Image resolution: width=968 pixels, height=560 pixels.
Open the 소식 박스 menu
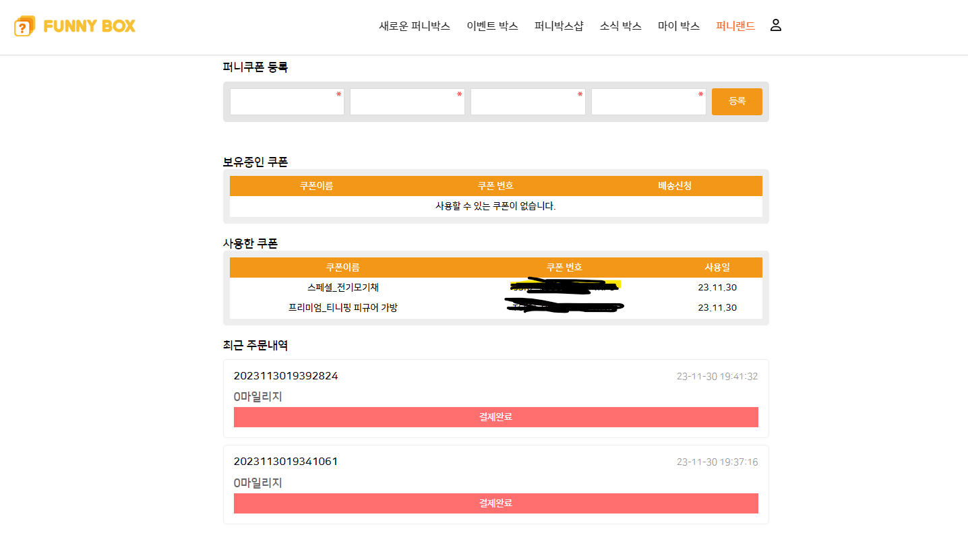(620, 26)
